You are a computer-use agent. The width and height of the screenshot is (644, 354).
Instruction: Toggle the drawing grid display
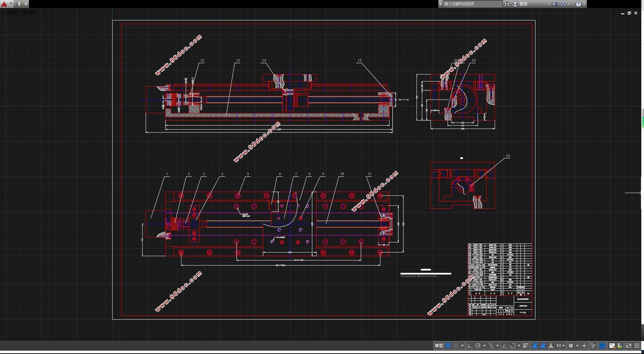448,346
